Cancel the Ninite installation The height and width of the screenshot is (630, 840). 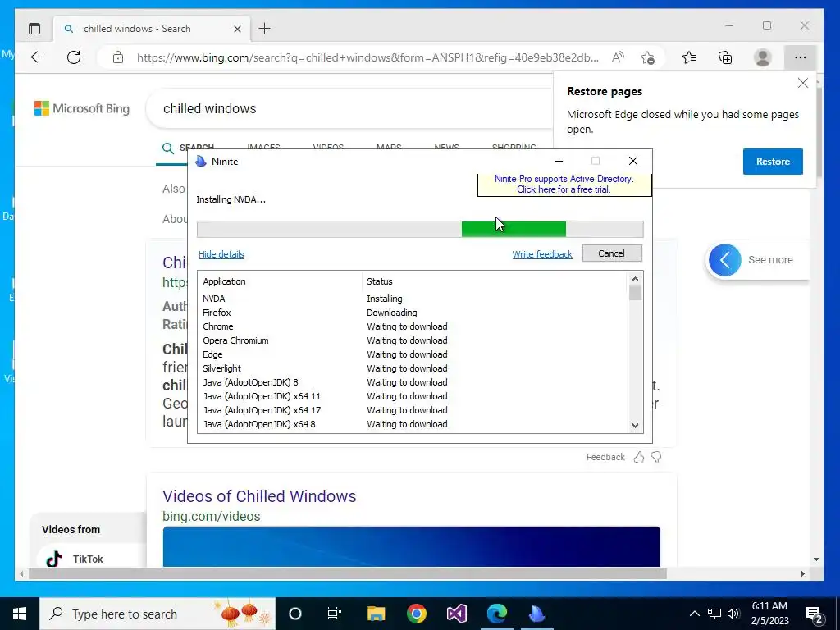pos(612,253)
